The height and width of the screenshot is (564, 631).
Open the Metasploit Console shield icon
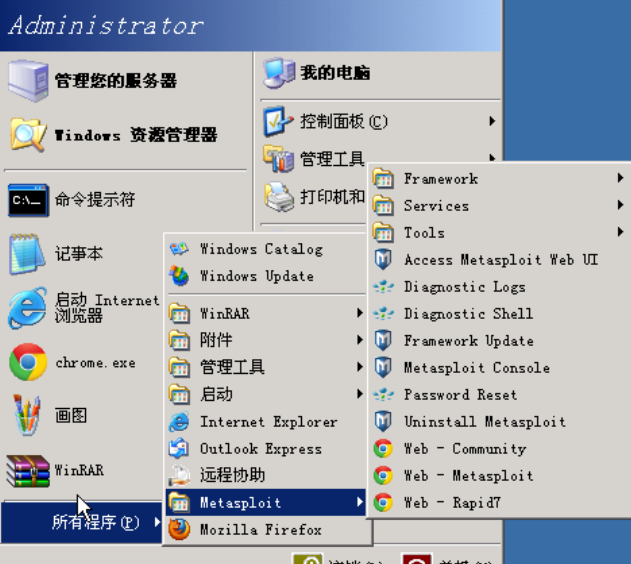pyautogui.click(x=383, y=368)
